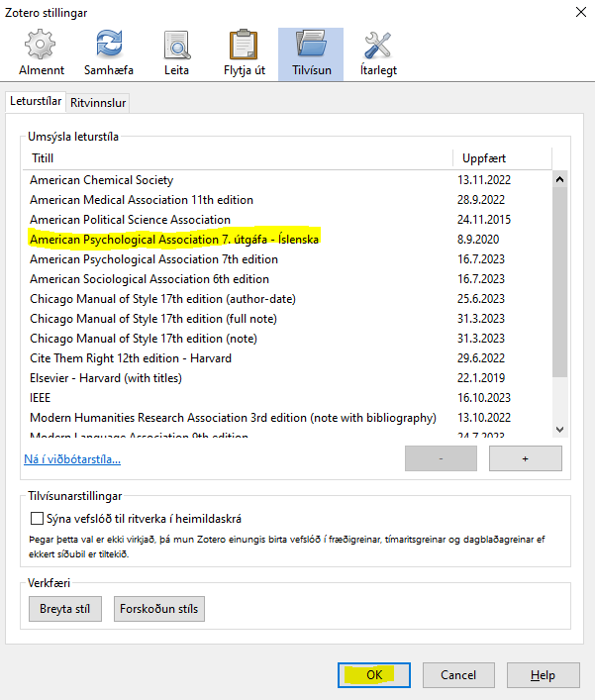
Task: Enable Sýna vefslóð til ritverka checkbox
Action: [x=39, y=518]
